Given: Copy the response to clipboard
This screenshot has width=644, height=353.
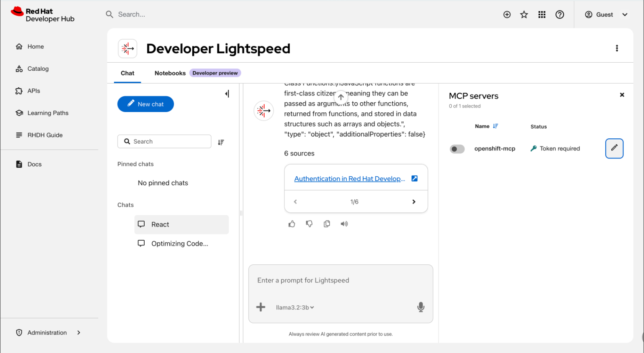Looking at the screenshot, I should click(x=327, y=224).
